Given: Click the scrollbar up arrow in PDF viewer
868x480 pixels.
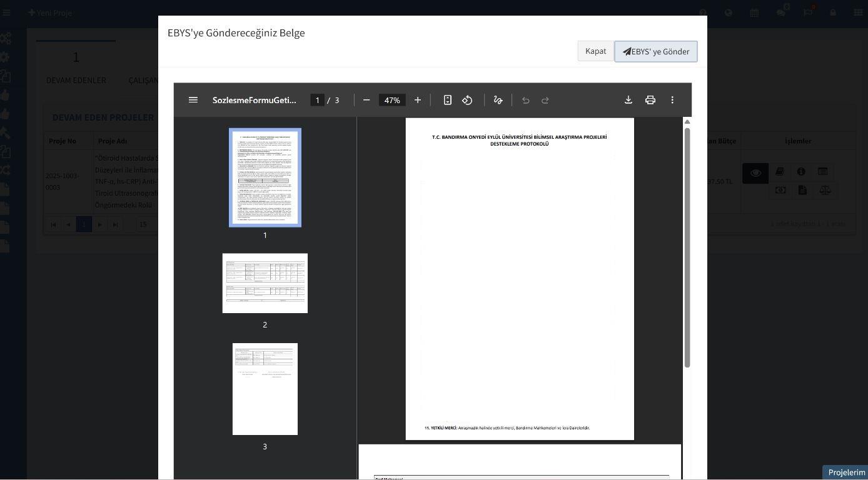Looking at the screenshot, I should 687,122.
